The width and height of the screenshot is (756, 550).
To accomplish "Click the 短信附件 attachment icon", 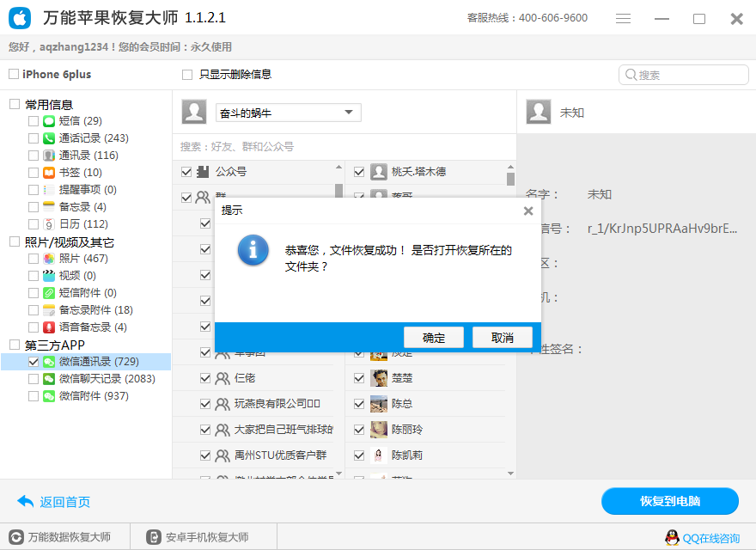I will [49, 293].
